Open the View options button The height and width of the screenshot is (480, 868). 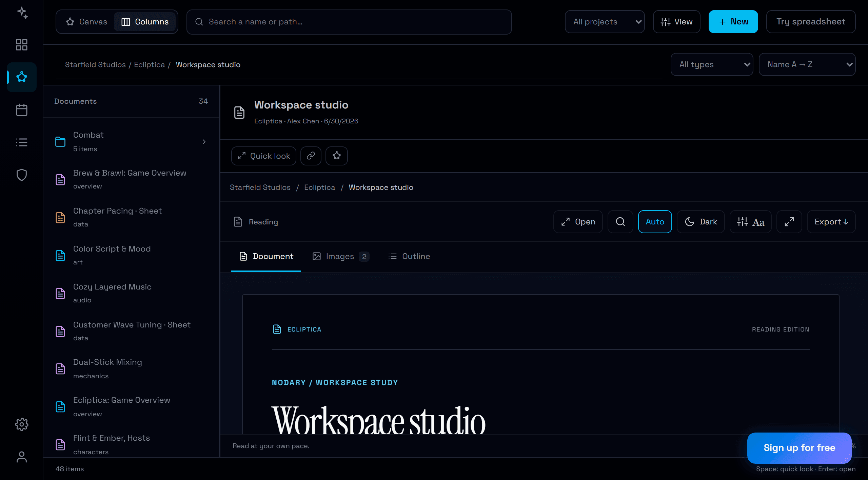[x=677, y=22]
